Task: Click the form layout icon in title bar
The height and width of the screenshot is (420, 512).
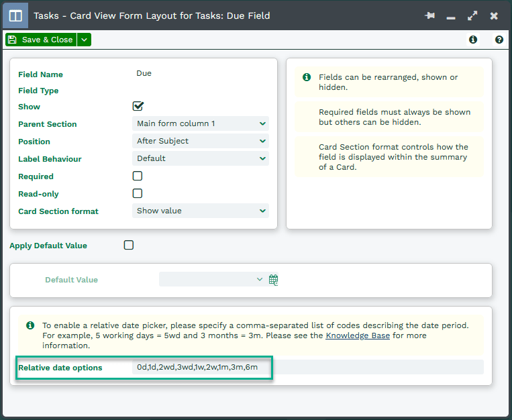Action: coord(15,15)
